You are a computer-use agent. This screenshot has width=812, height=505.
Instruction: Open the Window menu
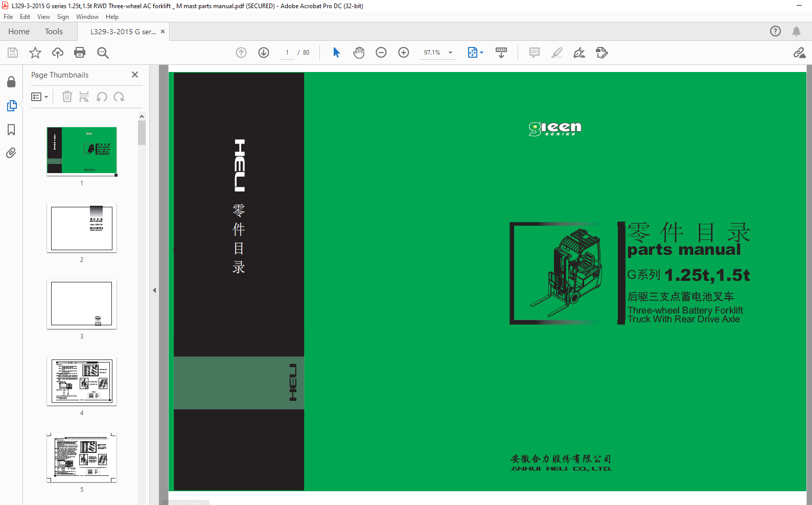[87, 17]
